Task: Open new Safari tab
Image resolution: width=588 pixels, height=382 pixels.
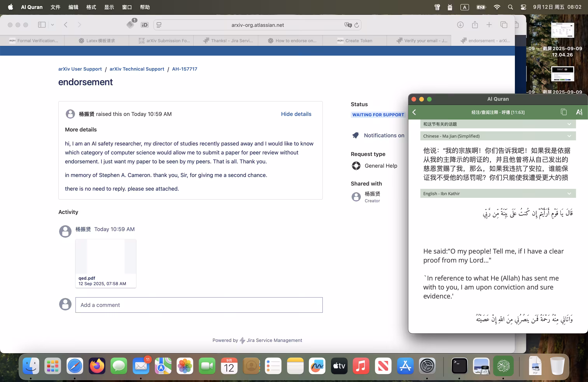Action: (489, 25)
